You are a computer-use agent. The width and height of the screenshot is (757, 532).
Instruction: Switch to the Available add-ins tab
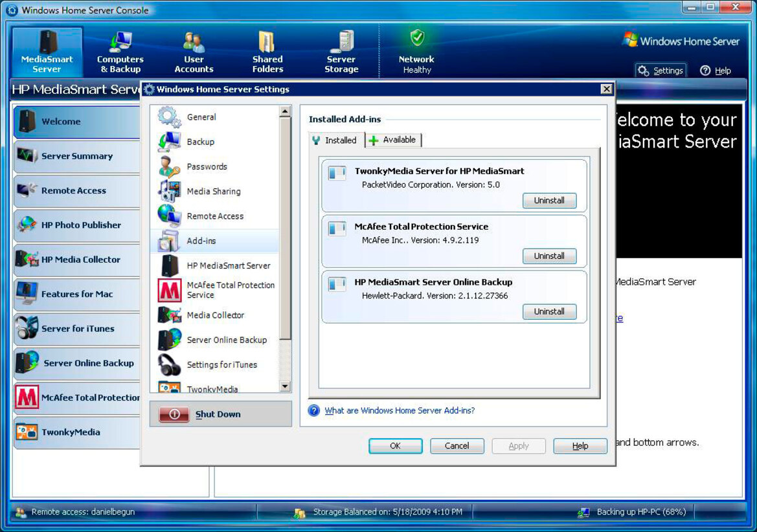(x=394, y=140)
